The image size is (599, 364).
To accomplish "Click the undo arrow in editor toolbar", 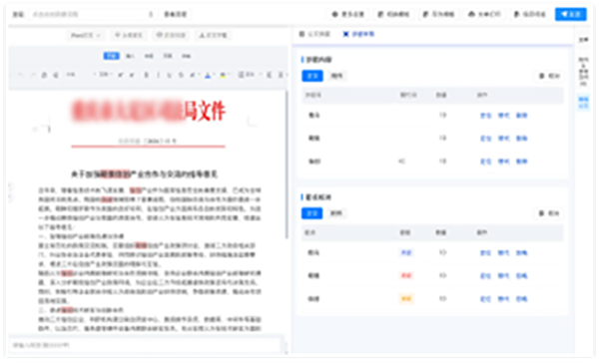I will pos(21,75).
